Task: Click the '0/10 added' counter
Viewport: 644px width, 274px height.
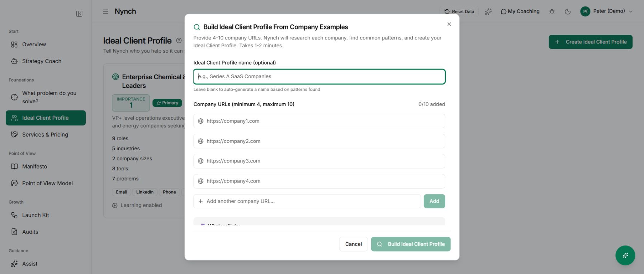Action: click(x=432, y=104)
